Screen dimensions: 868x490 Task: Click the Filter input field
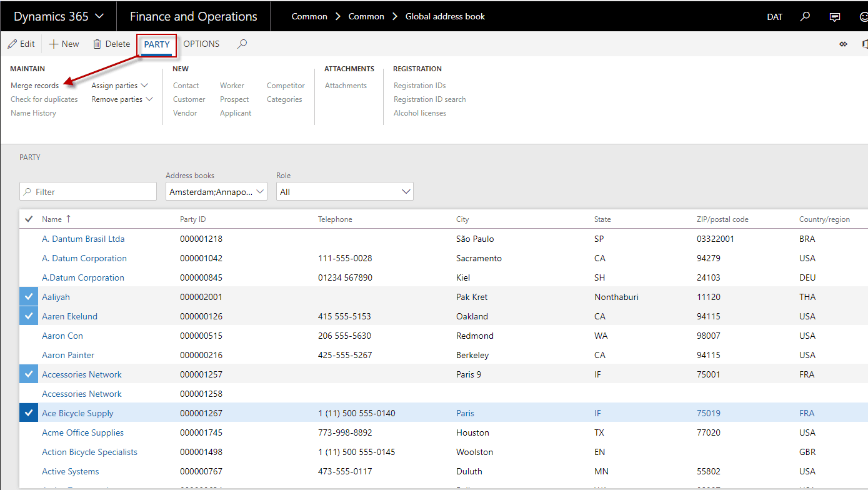pos(88,192)
